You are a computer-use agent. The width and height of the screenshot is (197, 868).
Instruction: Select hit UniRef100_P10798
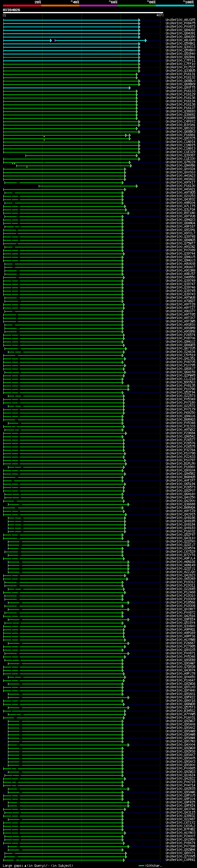coord(180,453)
